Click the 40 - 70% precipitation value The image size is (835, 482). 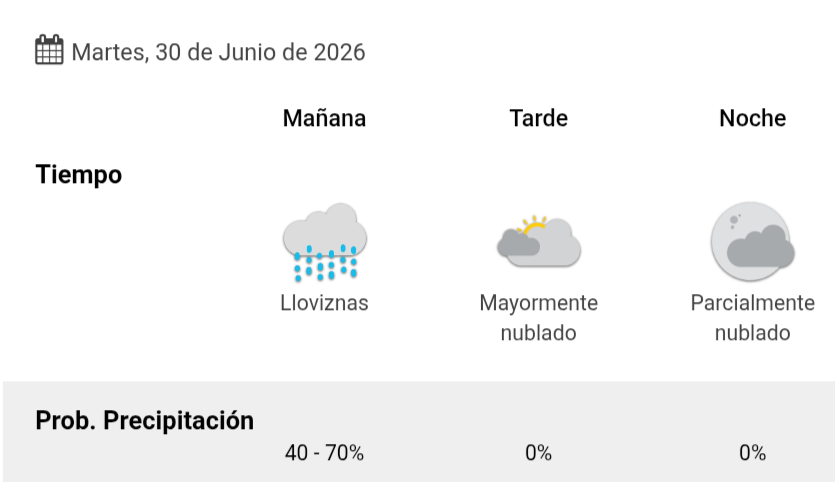(x=324, y=453)
